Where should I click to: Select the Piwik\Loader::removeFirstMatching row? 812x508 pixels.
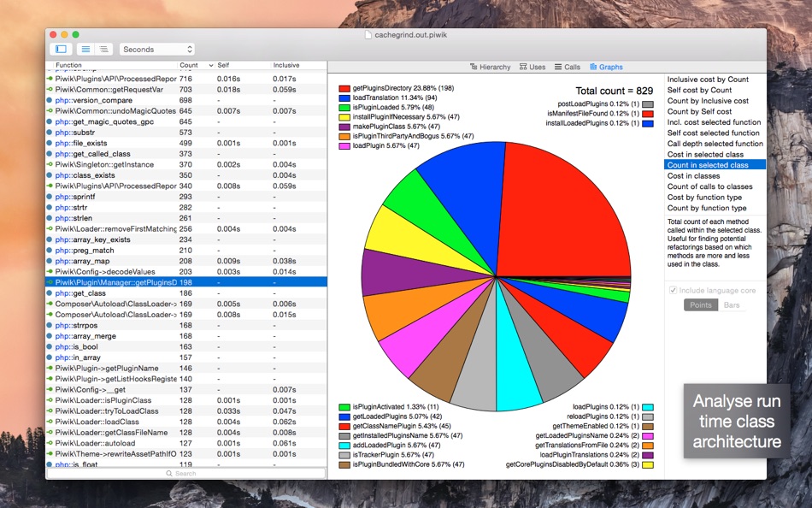[186, 228]
